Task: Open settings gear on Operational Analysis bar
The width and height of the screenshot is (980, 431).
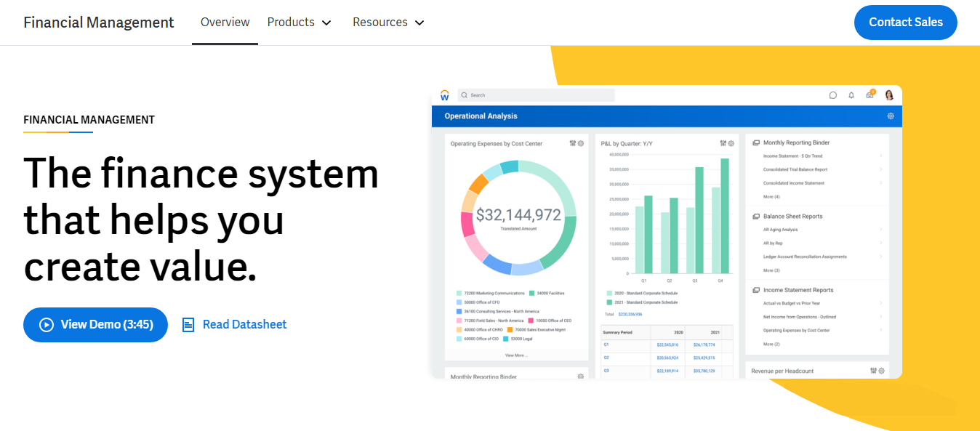Action: tap(891, 116)
